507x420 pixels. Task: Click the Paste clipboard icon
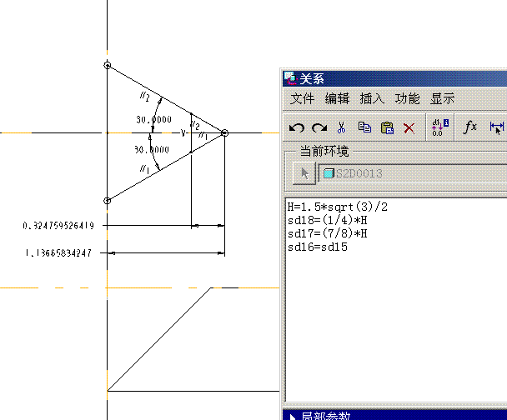tap(387, 127)
